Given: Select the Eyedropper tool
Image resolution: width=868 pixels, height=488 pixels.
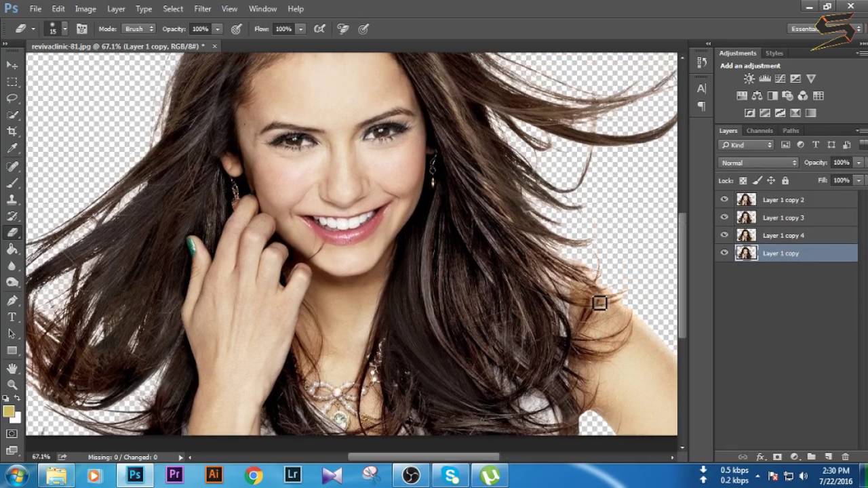Looking at the screenshot, I should point(12,148).
